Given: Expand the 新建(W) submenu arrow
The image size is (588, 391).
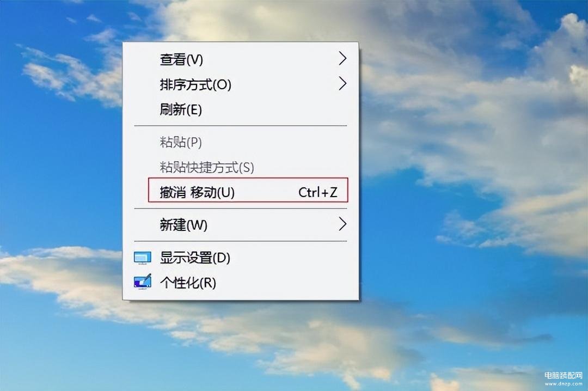Looking at the screenshot, I should (x=342, y=224).
